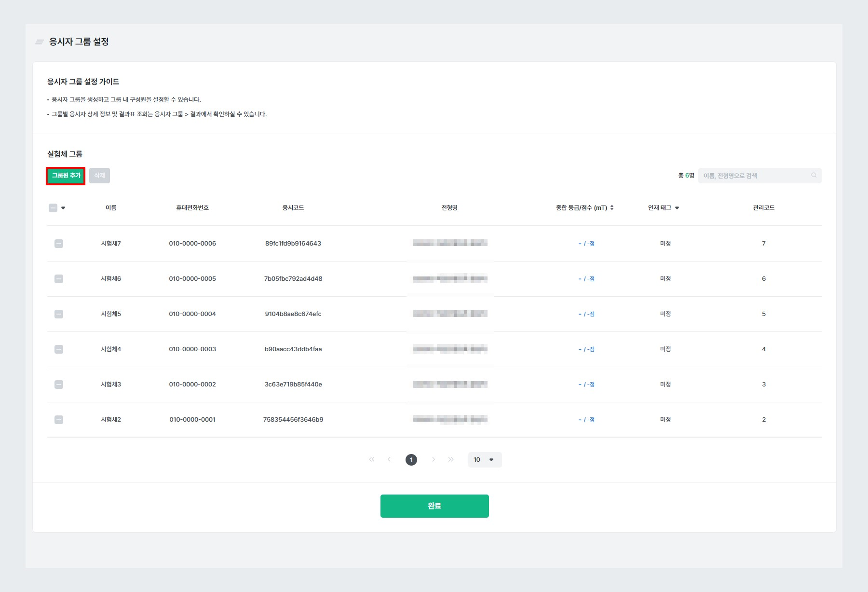Toggle checkbox for 시험체6 row
Image resolution: width=868 pixels, height=592 pixels.
pos(59,279)
